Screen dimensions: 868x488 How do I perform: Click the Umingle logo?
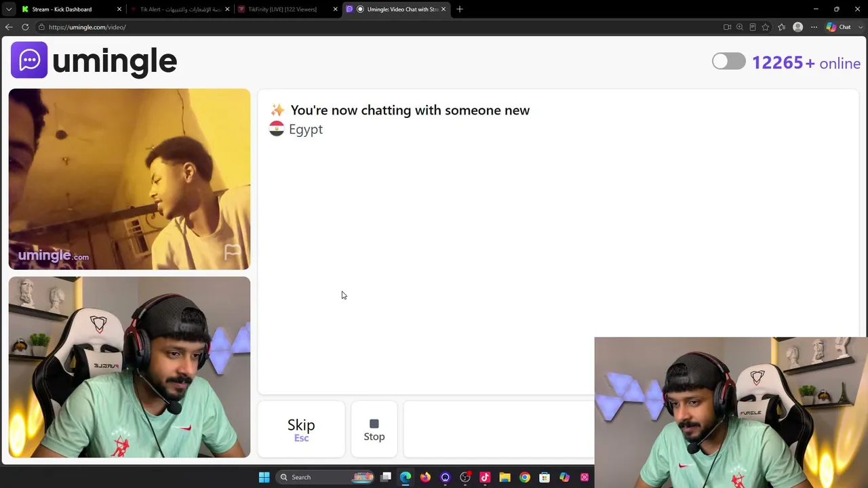coord(94,60)
